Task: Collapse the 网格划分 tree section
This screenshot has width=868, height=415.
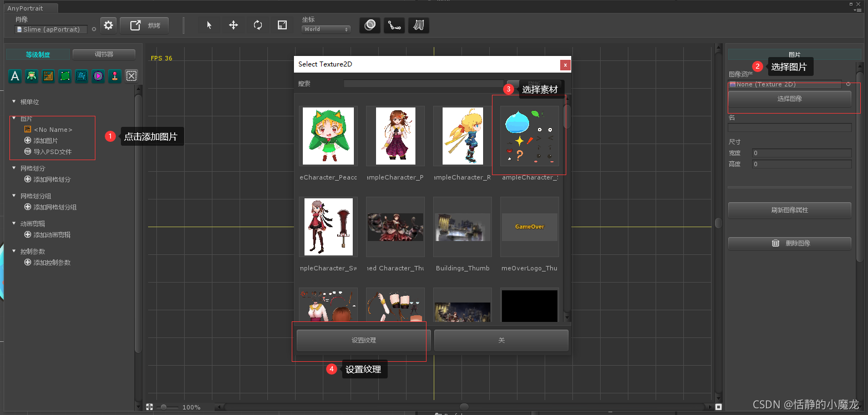Action: [x=14, y=168]
